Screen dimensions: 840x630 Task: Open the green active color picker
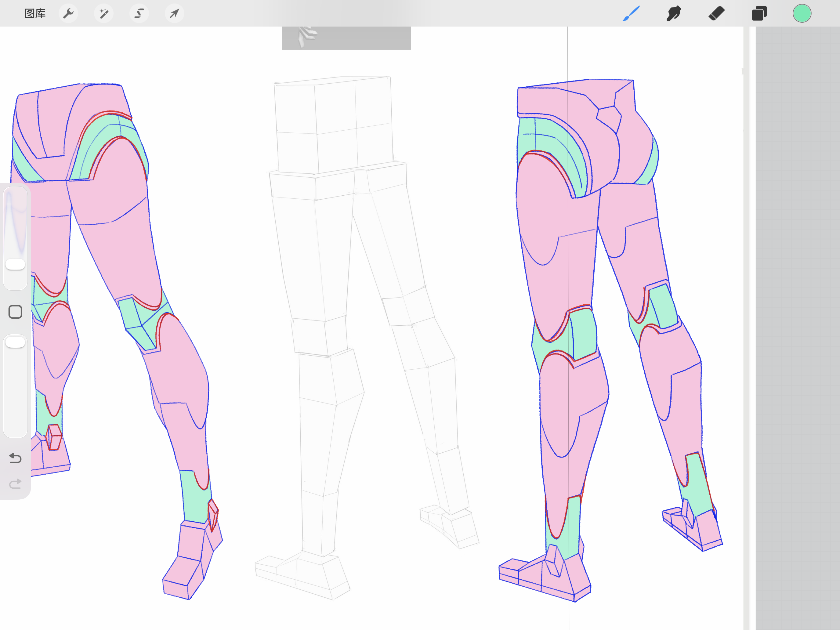pyautogui.click(x=802, y=14)
